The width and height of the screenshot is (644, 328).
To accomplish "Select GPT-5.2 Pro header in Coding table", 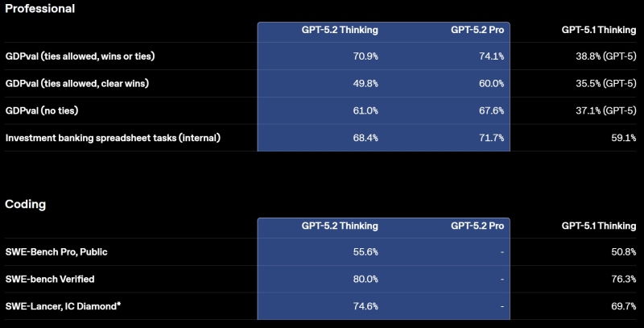I will coord(477,226).
